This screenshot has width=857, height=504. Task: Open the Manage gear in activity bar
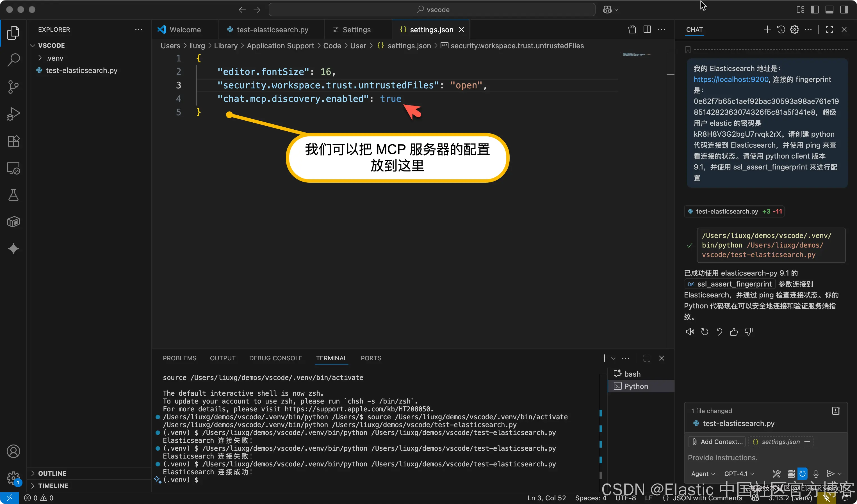pyautogui.click(x=13, y=478)
